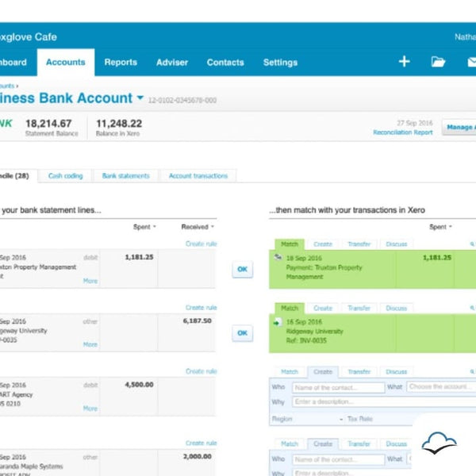Sort by the Received column dropdown
This screenshot has height=476, width=476.
[x=197, y=227]
